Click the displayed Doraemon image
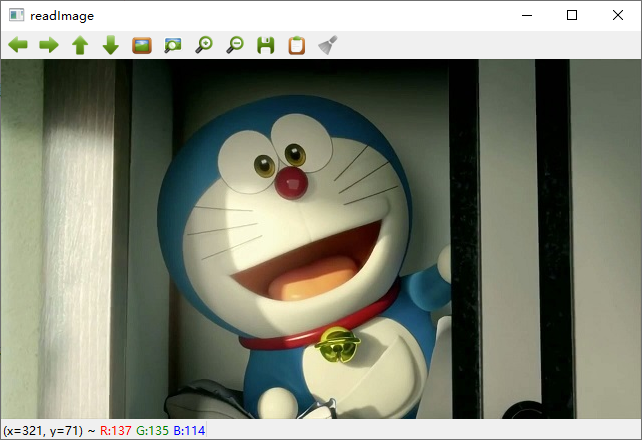Image resolution: width=642 pixels, height=440 pixels. [321, 239]
